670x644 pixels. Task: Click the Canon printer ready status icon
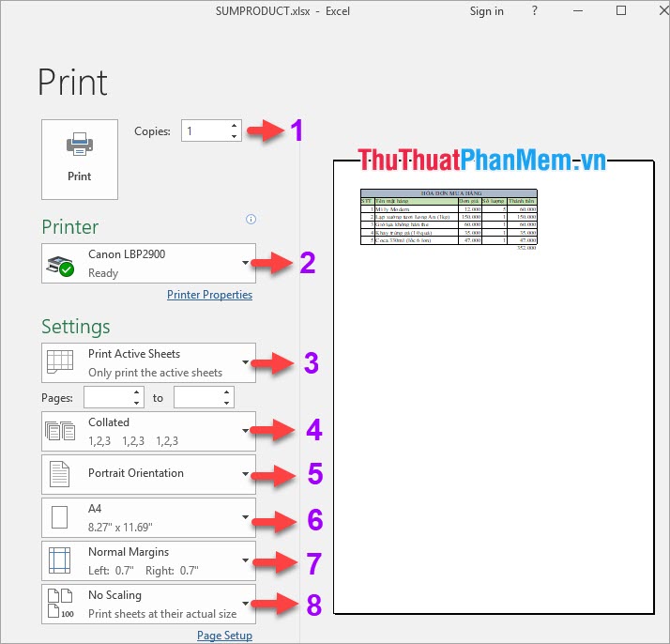tap(60, 267)
